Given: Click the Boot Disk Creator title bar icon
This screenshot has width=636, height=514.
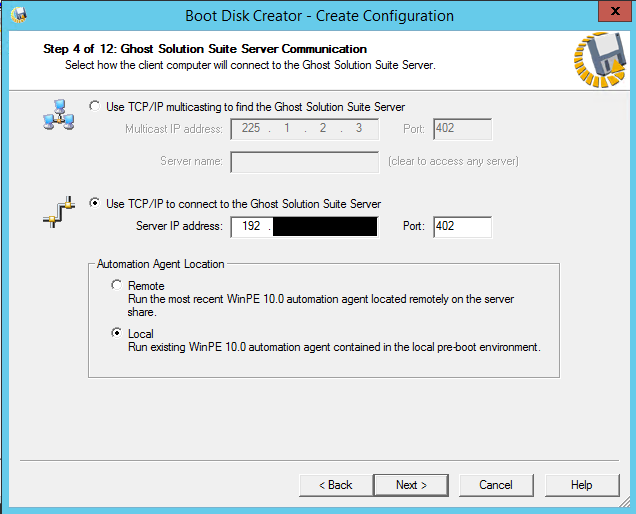Looking at the screenshot, I should pos(19,15).
